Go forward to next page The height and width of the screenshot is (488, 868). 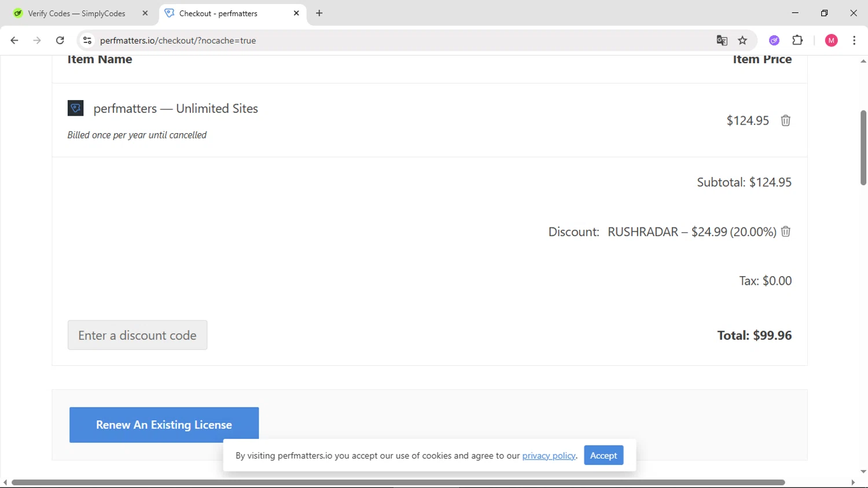tap(37, 41)
